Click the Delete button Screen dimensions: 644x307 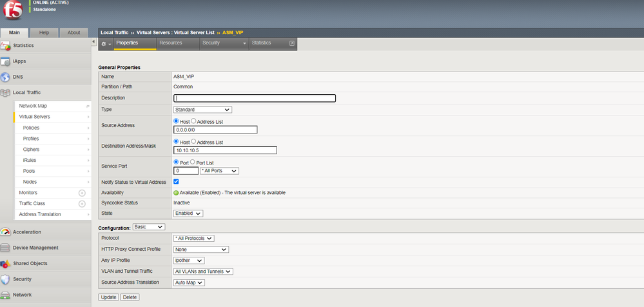click(130, 297)
